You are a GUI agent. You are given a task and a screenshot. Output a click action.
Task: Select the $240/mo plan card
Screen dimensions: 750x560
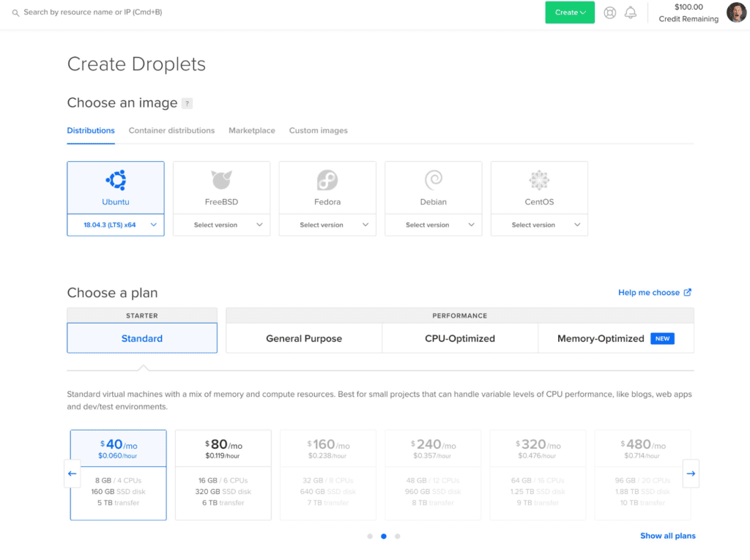point(433,475)
